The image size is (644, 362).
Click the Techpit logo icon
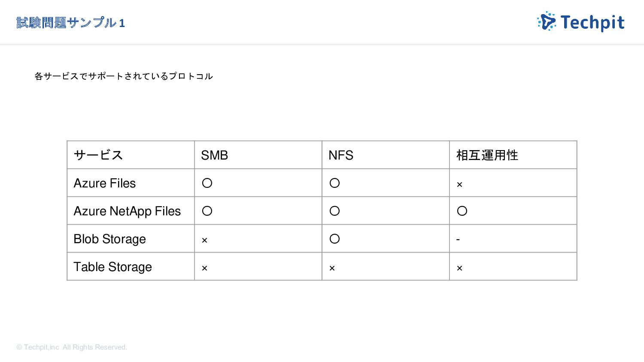547,21
